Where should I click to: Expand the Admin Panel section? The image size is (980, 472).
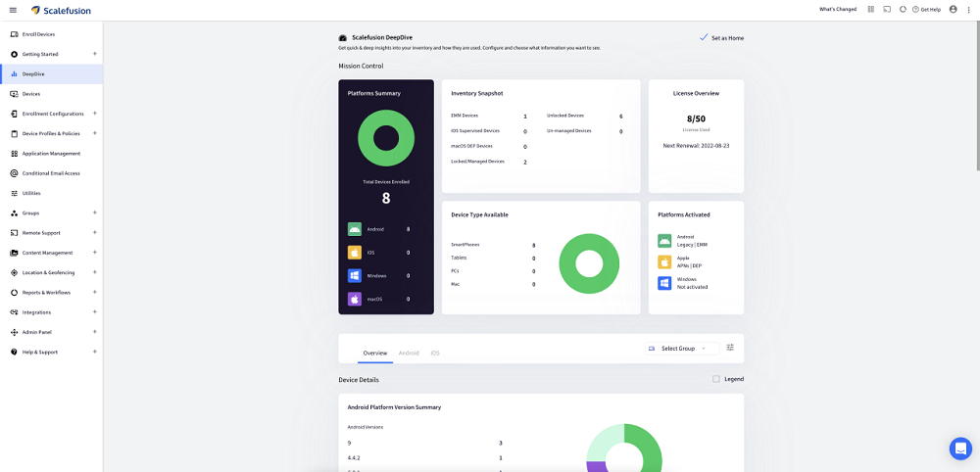point(95,332)
